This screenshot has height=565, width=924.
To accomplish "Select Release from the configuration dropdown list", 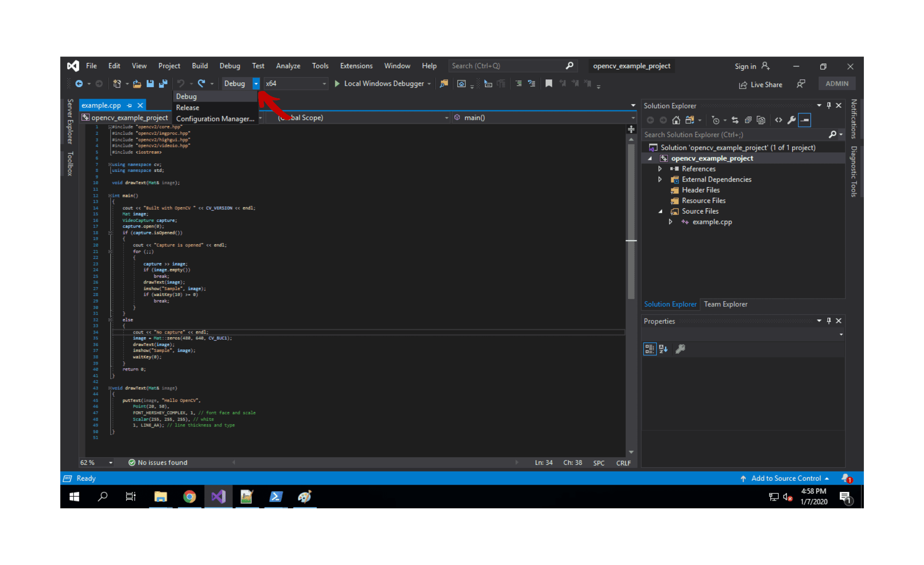I will [216, 108].
